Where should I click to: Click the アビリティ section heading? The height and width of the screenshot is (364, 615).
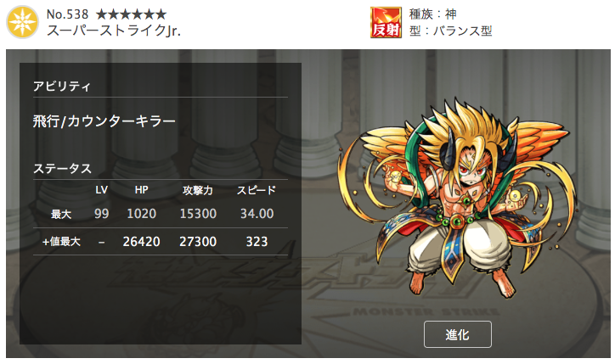point(62,86)
